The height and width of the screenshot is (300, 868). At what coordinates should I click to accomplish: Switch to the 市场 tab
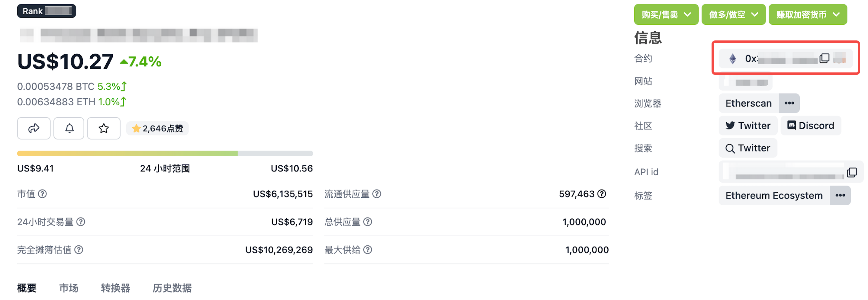(69, 288)
